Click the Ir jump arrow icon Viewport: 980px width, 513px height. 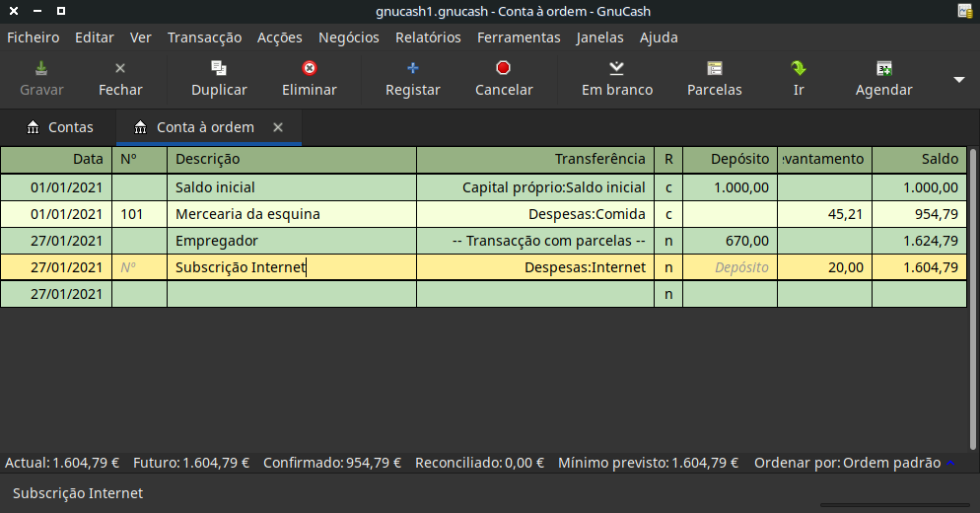[799, 68]
